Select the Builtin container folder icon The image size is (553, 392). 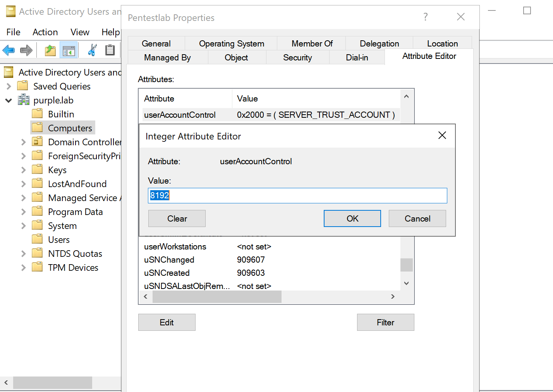[38, 113]
